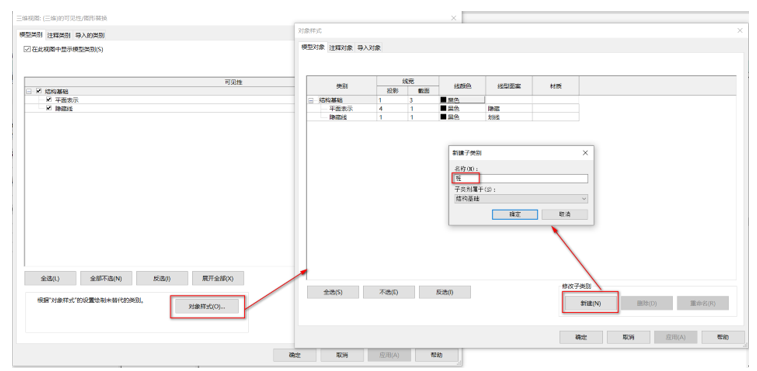Collapse 结构基础 node in Object Styles table

[311, 100]
